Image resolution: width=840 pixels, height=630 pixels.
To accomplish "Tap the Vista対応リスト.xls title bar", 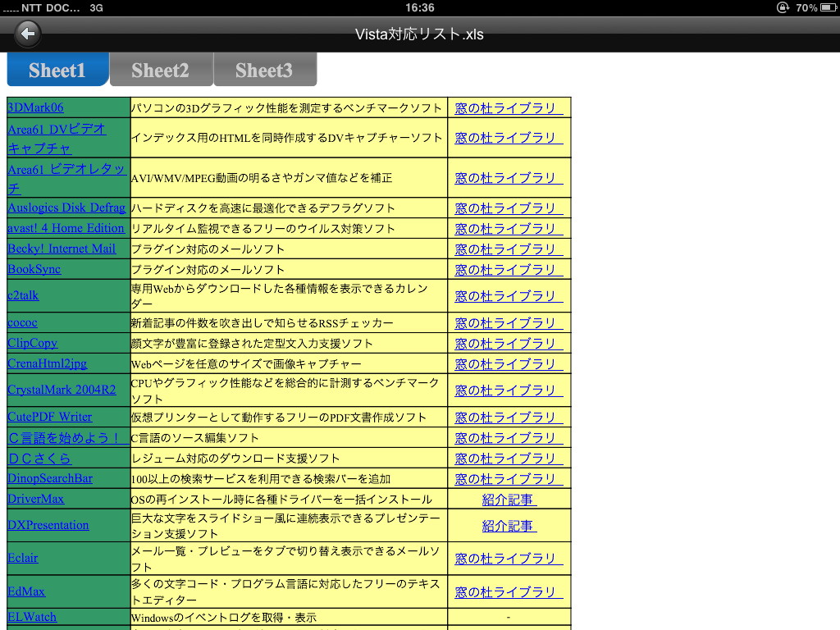I will point(420,34).
